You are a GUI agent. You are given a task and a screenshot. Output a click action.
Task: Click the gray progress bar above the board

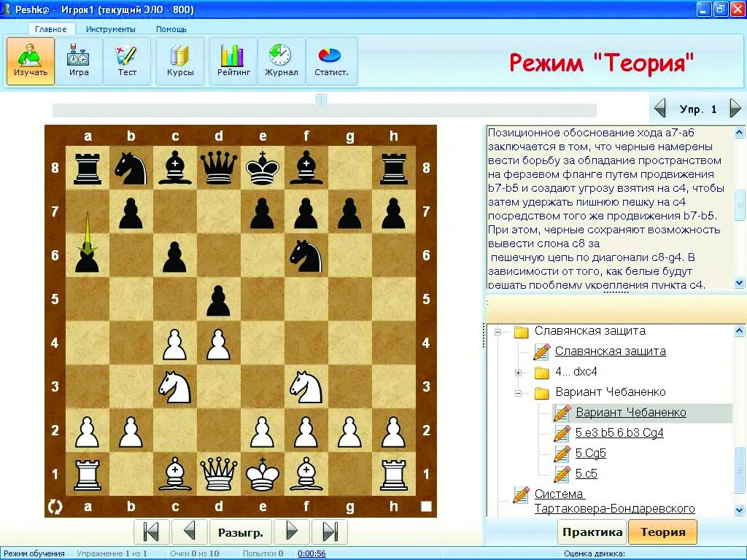click(325, 111)
